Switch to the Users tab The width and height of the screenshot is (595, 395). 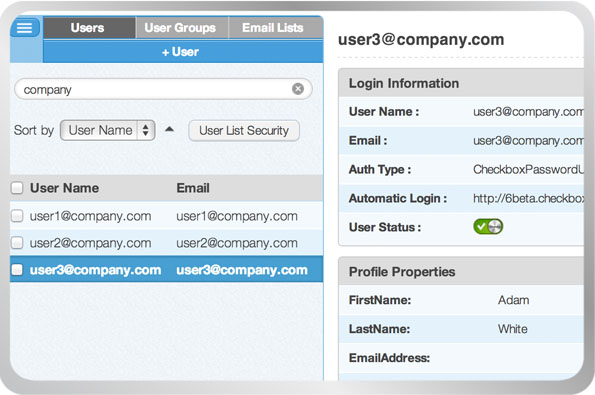[x=89, y=28]
